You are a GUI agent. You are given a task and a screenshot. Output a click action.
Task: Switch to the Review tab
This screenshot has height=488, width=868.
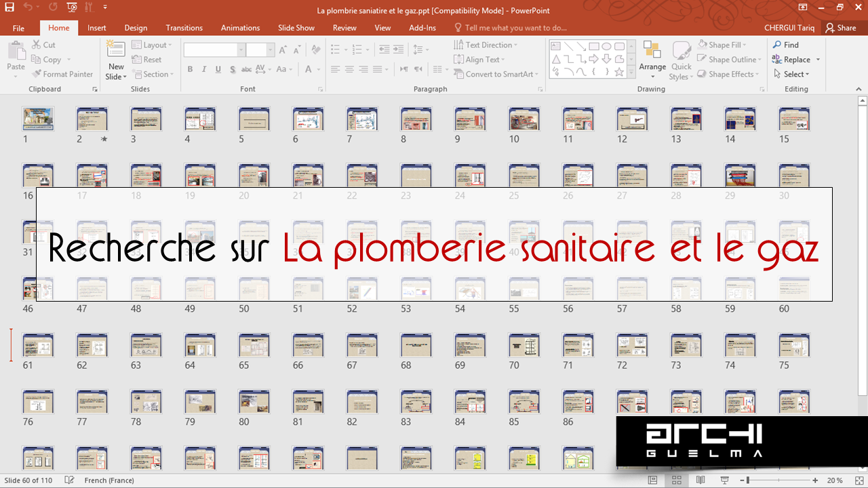click(344, 28)
